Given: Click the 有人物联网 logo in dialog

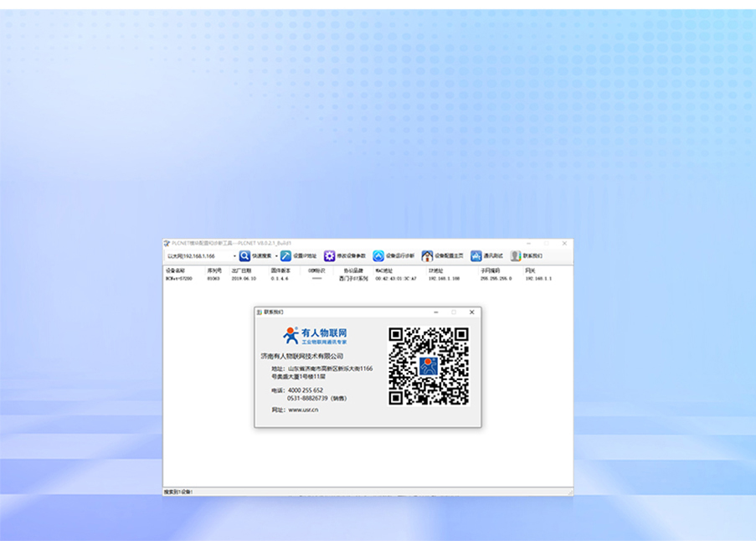Looking at the screenshot, I should coord(315,336).
